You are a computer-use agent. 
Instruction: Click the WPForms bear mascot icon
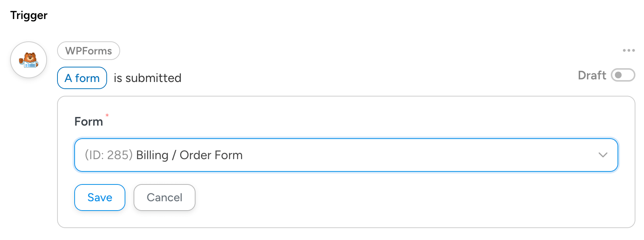tap(29, 60)
